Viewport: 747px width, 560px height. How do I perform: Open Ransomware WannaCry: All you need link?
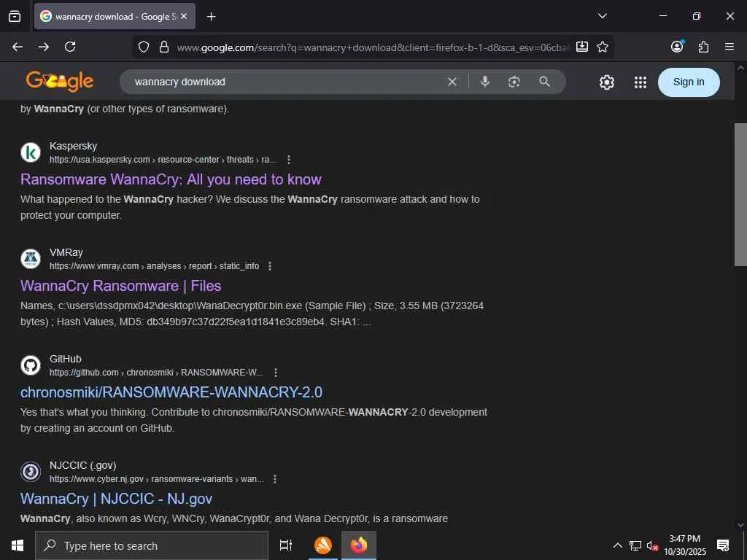(x=171, y=179)
